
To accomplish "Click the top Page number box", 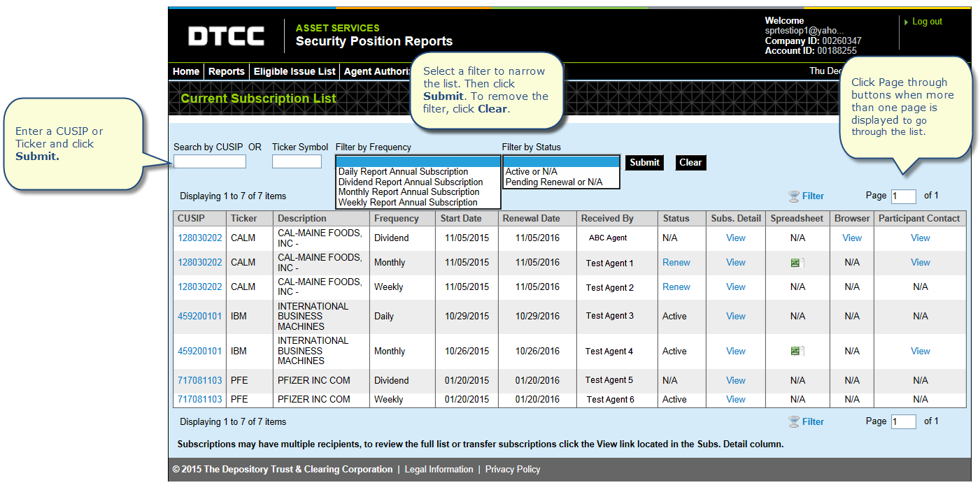I will 903,196.
